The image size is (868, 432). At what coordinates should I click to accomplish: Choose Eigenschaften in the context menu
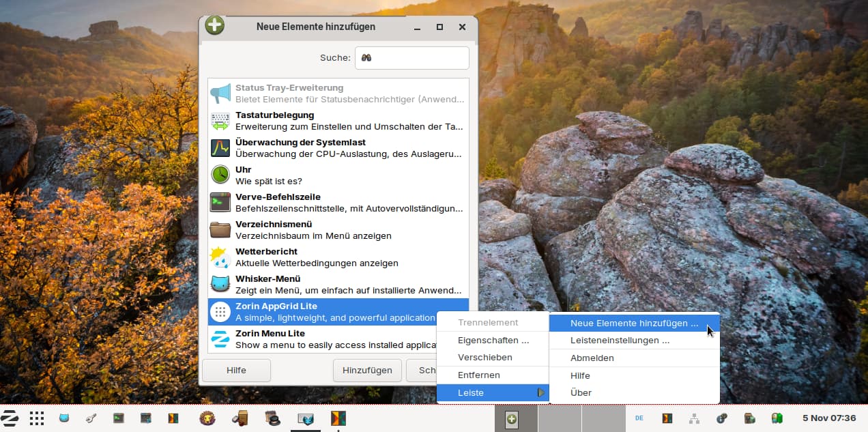(493, 340)
